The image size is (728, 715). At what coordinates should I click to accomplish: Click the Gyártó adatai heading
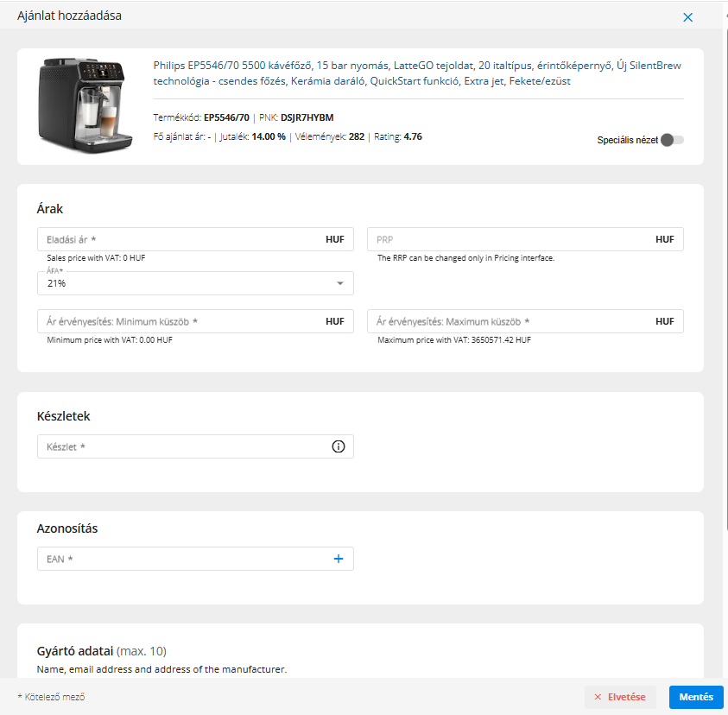point(75,651)
